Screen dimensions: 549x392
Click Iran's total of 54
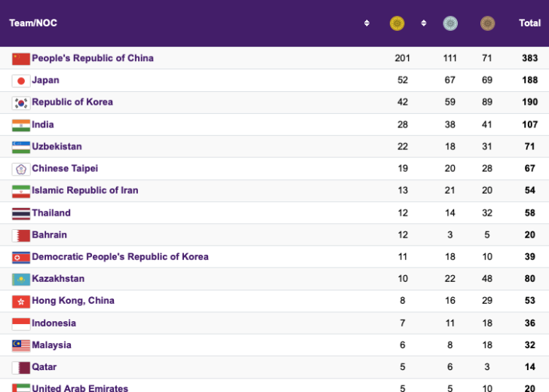click(x=529, y=191)
